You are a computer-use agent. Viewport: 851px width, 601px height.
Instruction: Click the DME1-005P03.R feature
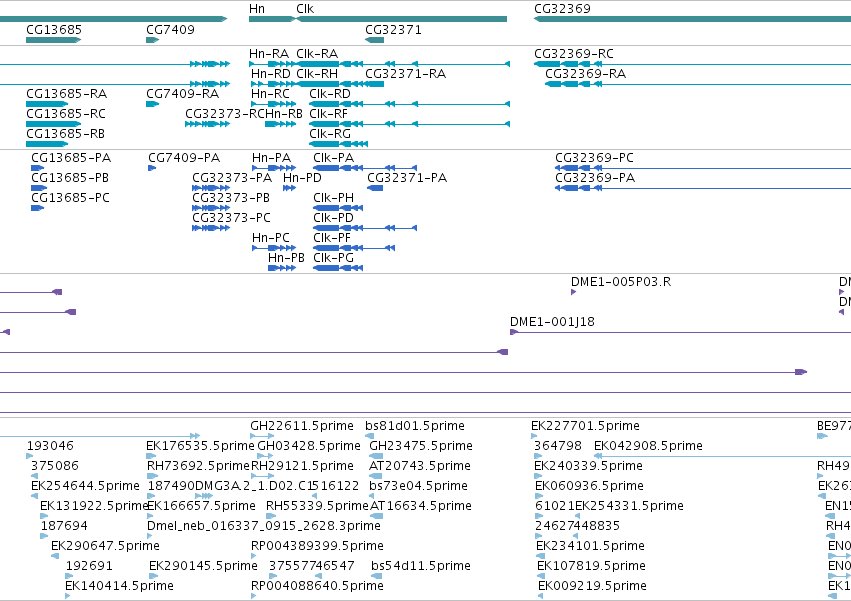click(621, 282)
